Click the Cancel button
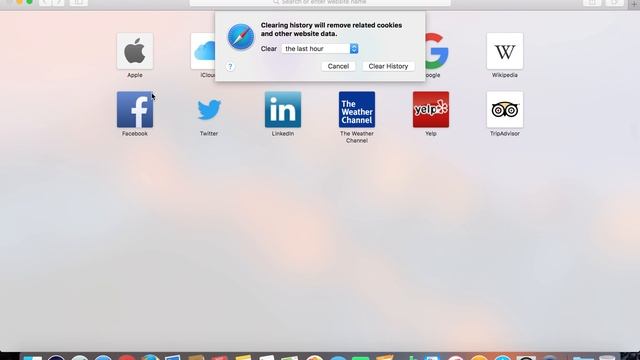The height and width of the screenshot is (360, 640). tap(338, 66)
